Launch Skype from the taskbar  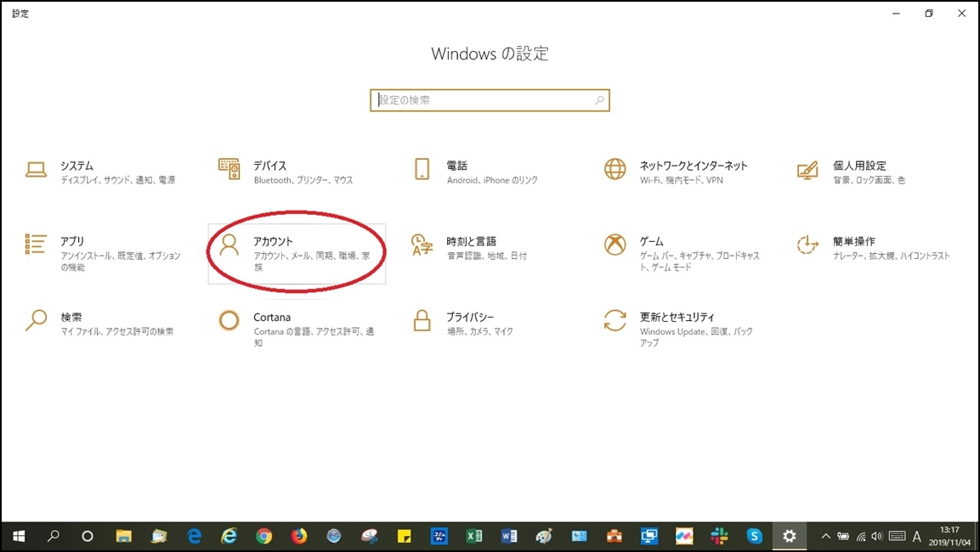(x=755, y=536)
